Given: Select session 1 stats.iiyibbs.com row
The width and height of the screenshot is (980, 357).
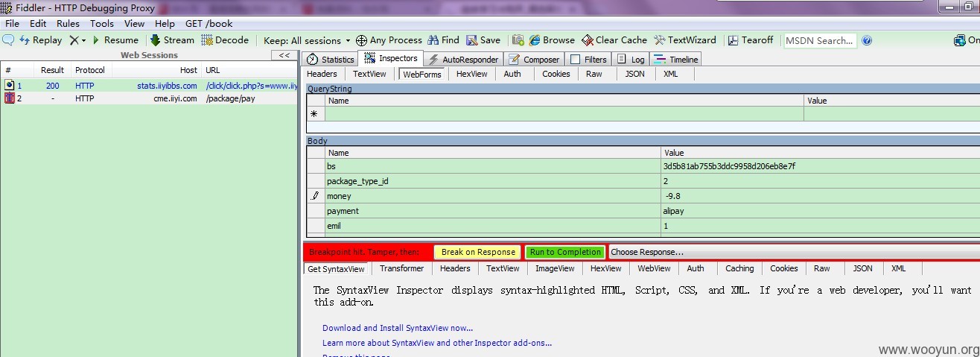Looking at the screenshot, I should click(x=149, y=86).
